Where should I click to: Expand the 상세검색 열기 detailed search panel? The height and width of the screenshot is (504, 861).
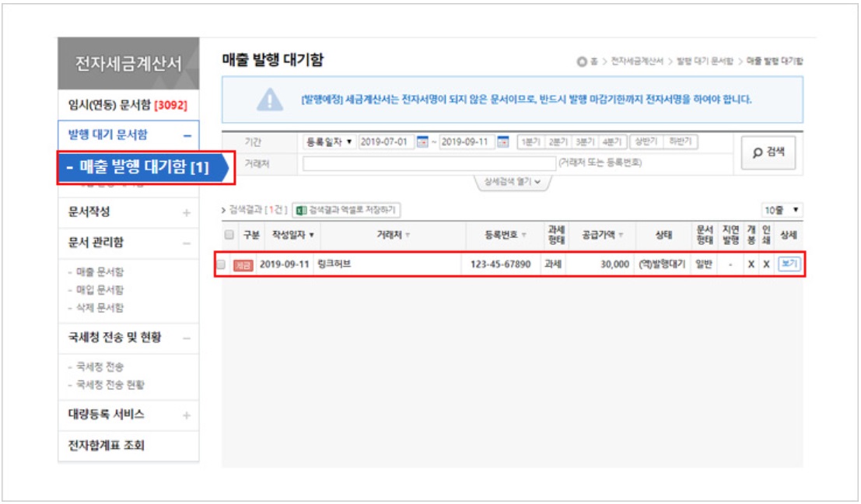point(512,182)
